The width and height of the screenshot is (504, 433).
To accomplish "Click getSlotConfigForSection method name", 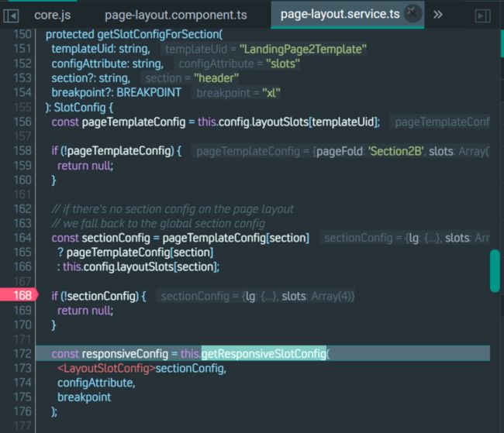I will [x=158, y=34].
